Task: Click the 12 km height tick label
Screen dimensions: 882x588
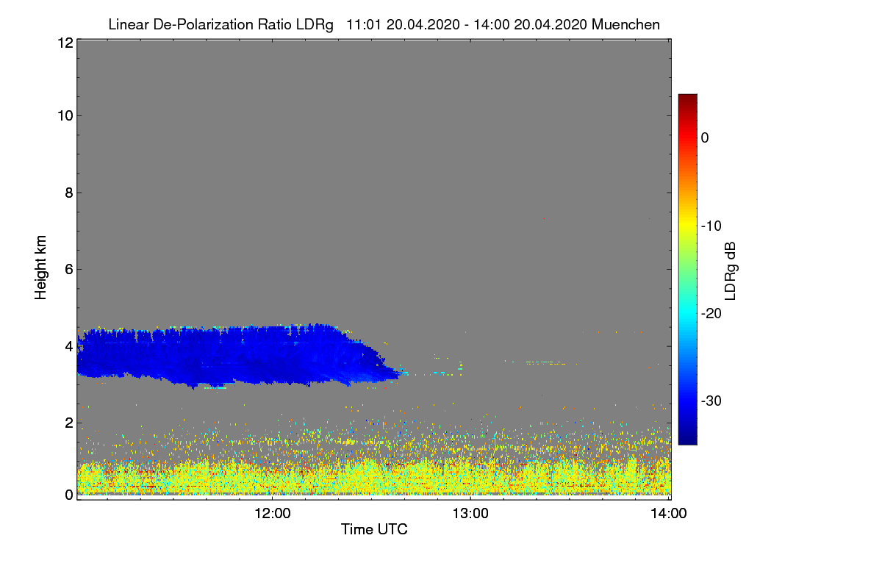Action: 64,43
